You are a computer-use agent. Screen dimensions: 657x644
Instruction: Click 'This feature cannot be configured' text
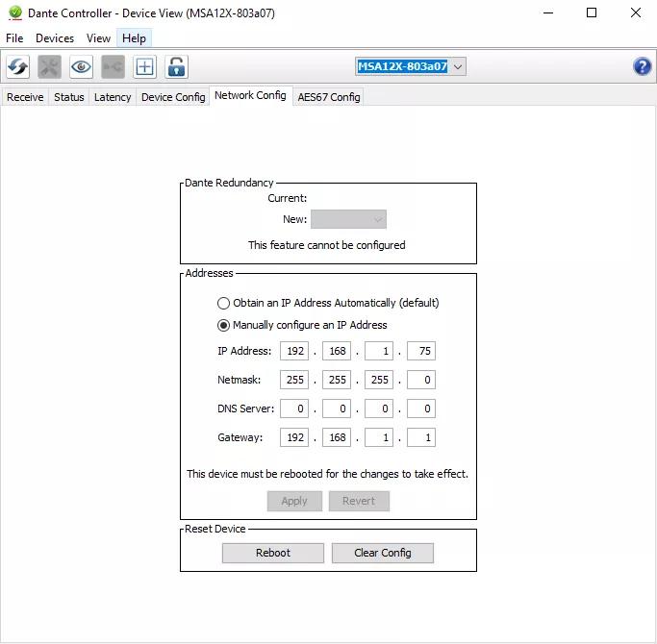point(327,245)
